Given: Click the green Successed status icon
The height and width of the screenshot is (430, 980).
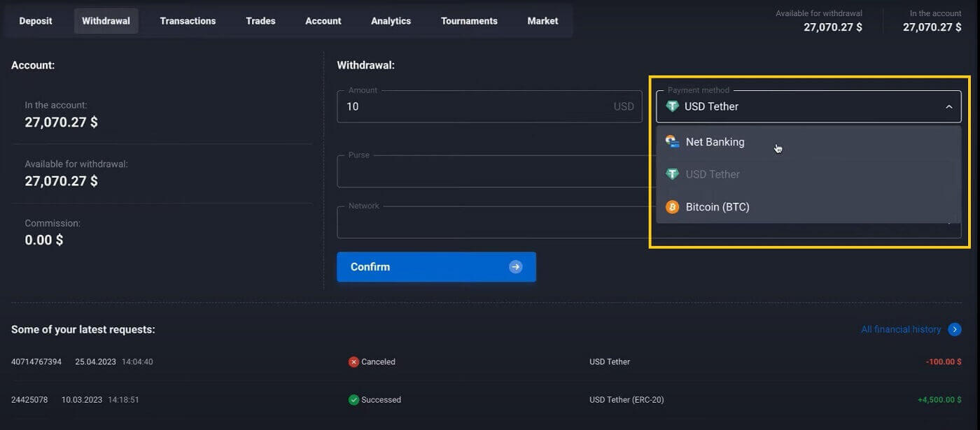Looking at the screenshot, I should coord(353,400).
